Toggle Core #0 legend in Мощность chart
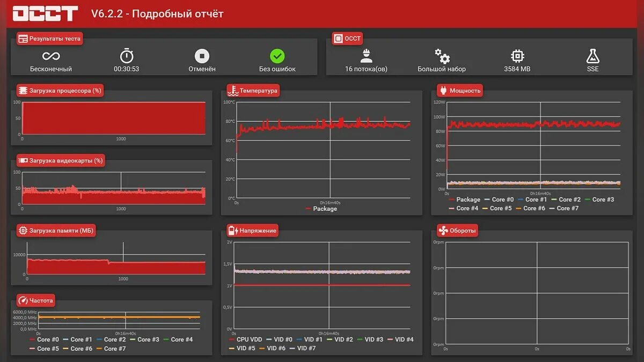The width and height of the screenshot is (644, 362). [x=499, y=200]
